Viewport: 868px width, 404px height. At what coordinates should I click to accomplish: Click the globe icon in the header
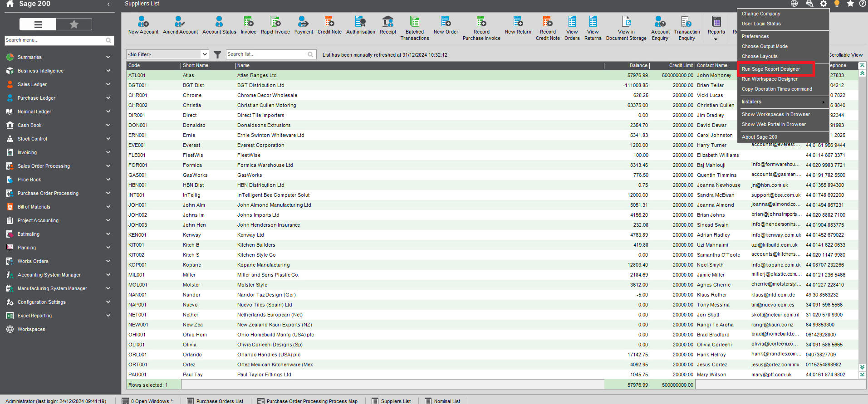[x=794, y=4]
